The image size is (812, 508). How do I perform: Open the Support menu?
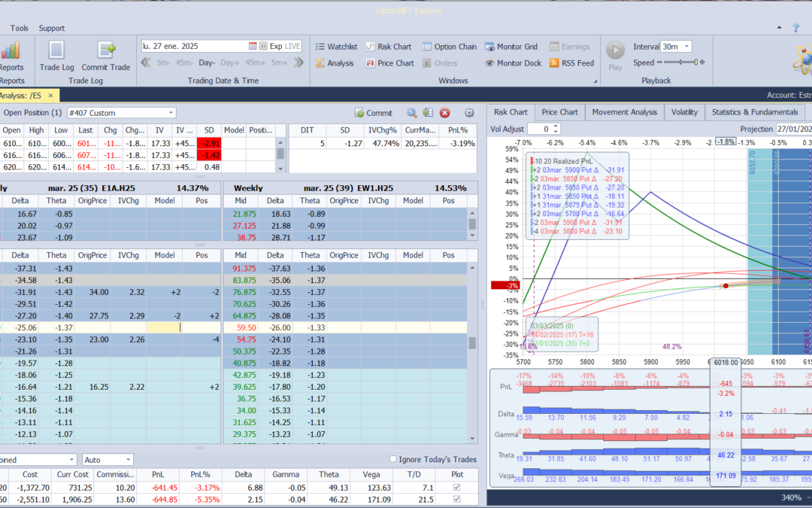tap(52, 28)
